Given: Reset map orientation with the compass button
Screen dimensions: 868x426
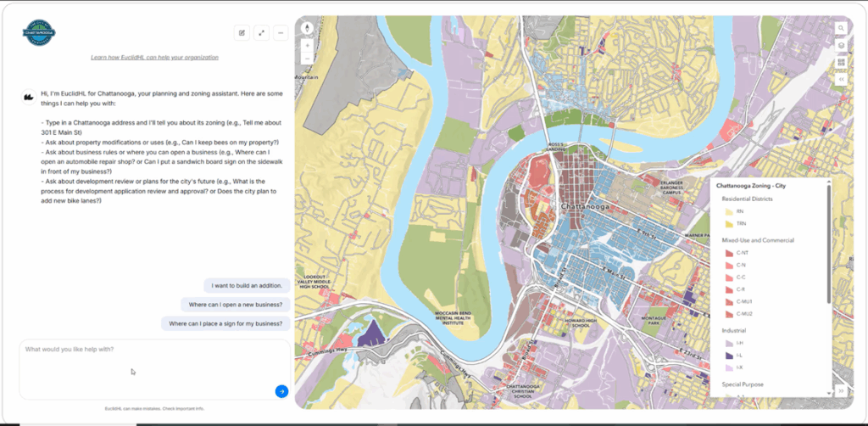Looking at the screenshot, I should [x=307, y=28].
